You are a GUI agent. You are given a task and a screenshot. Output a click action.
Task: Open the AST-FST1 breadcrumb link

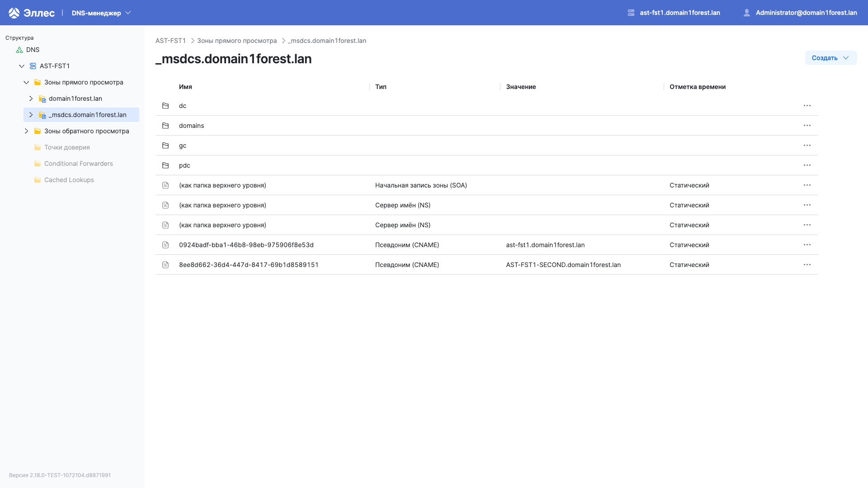pos(170,41)
